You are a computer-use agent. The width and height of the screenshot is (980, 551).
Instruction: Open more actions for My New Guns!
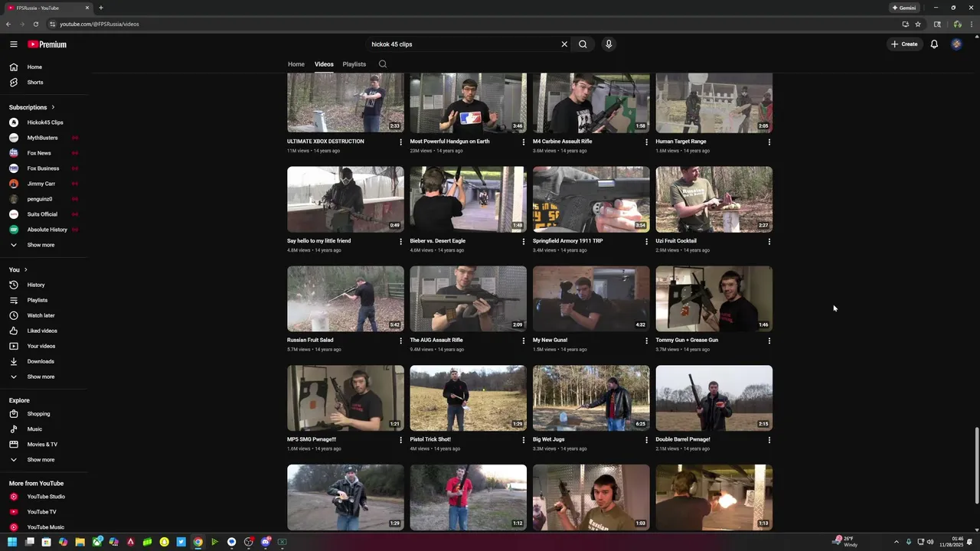[x=646, y=341]
